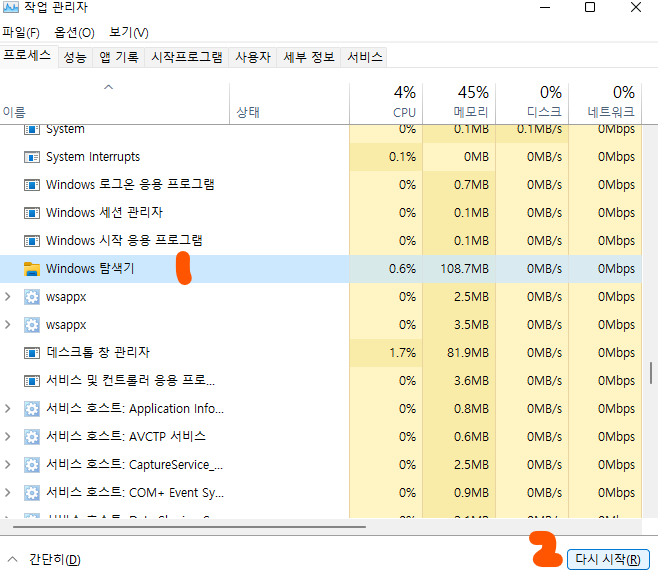Screen dimensions: 658x579
Task: Click the Windows 시작 응용 프로그램 icon
Action: [x=32, y=241]
